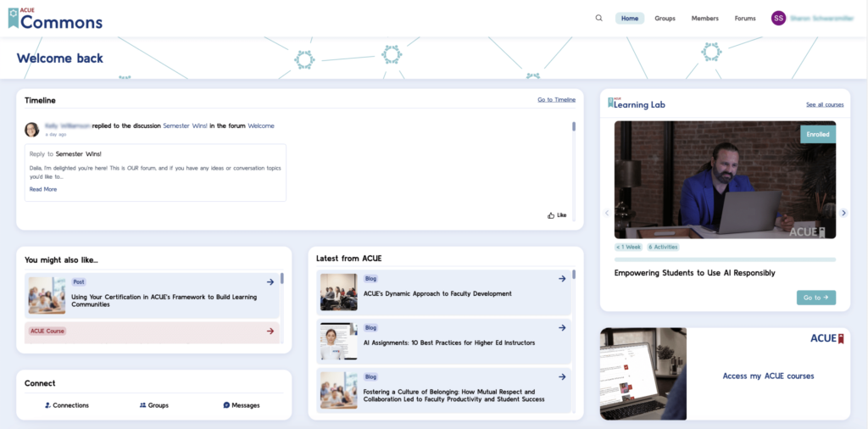Screen dimensions: 868x429
Task: Like the Semester Wins reply
Action: [557, 215]
